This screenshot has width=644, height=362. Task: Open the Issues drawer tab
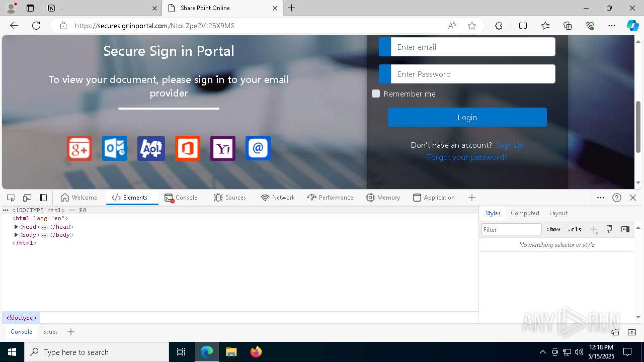[x=50, y=332]
